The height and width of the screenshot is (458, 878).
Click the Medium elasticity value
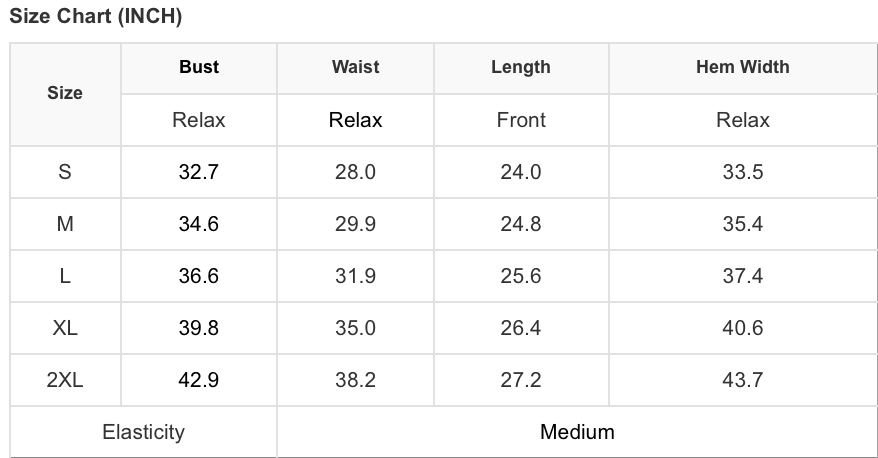coord(577,432)
